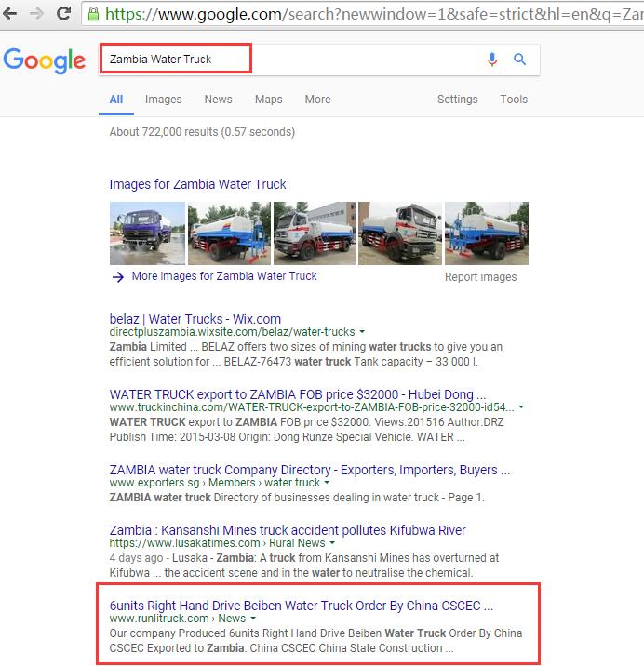Image resolution: width=644 pixels, height=666 pixels.
Task: Click the green padlock security icon
Action: click(93, 14)
